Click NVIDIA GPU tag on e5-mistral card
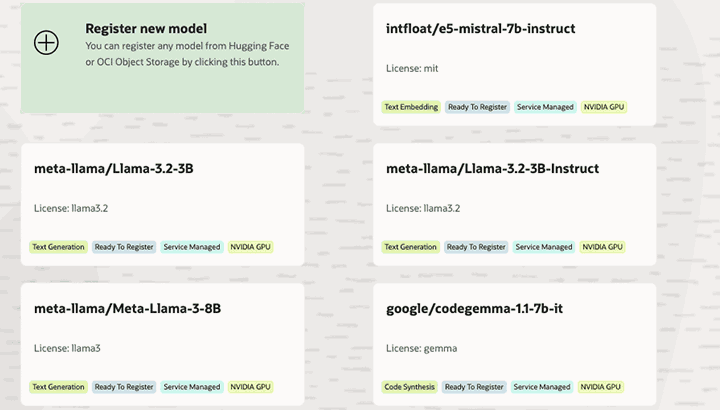Viewport: 720px width, 410px height. (603, 107)
